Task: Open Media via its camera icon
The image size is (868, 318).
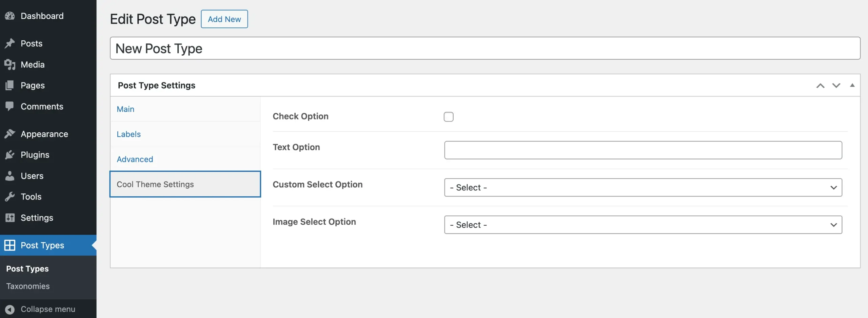Action: [x=10, y=64]
